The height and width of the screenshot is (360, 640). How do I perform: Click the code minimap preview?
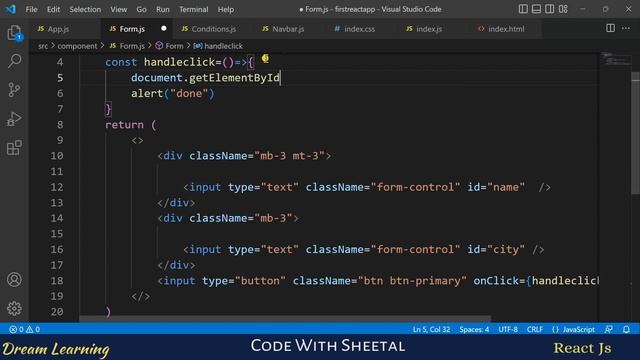[616, 60]
